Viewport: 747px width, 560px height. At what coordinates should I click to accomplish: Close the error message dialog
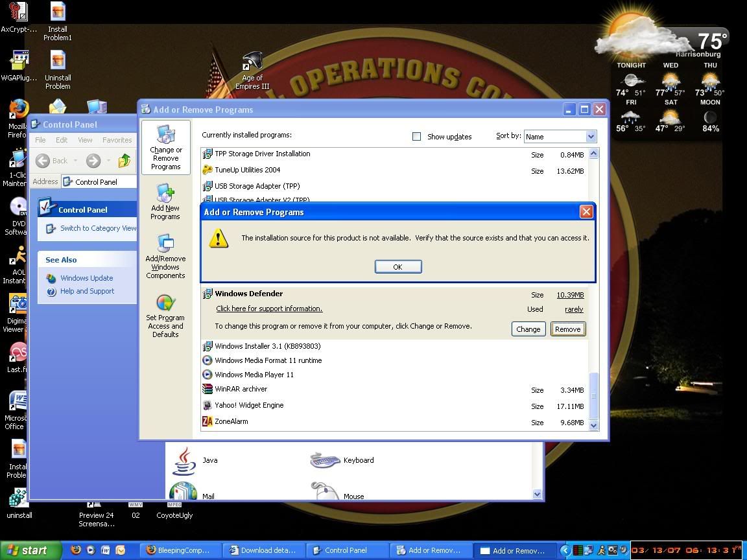pos(586,211)
